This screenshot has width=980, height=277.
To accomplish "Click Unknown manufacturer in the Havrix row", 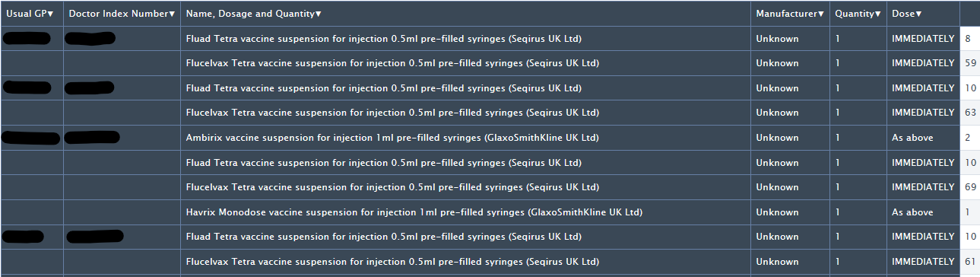I will coord(777,212).
